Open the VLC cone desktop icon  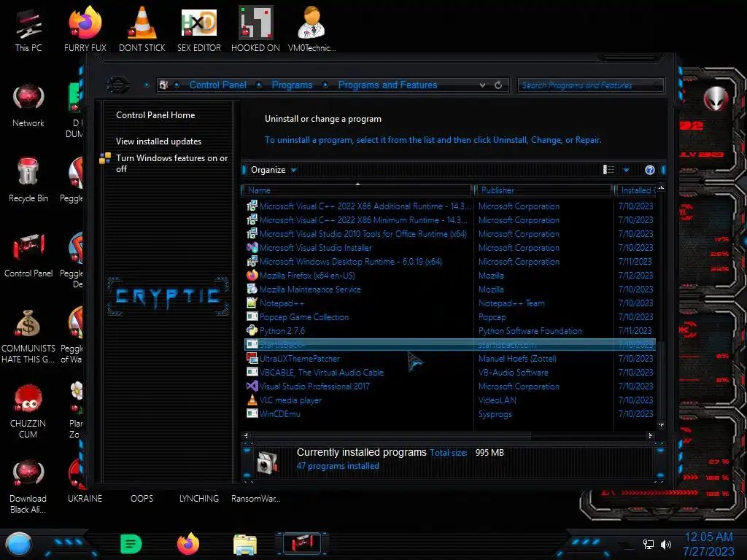(142, 29)
